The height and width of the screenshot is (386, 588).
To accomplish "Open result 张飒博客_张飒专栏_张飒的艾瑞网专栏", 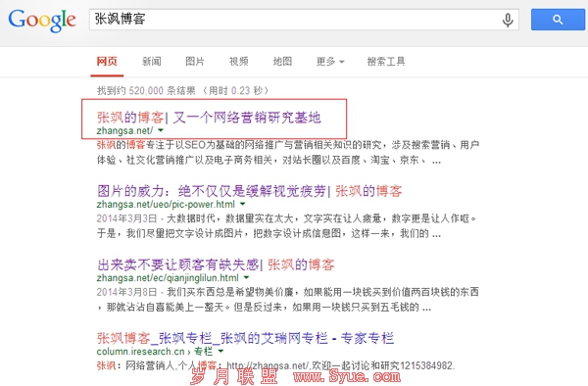I will click(x=245, y=338).
